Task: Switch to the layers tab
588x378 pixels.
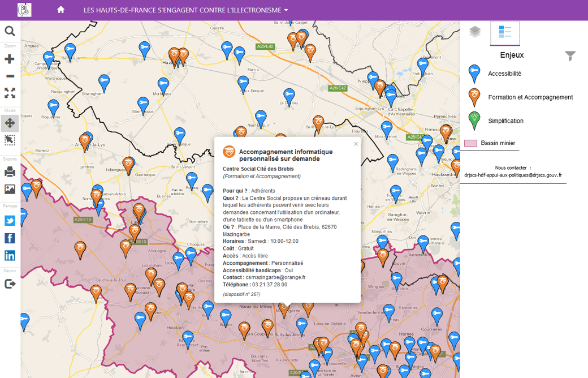Action: click(x=475, y=32)
